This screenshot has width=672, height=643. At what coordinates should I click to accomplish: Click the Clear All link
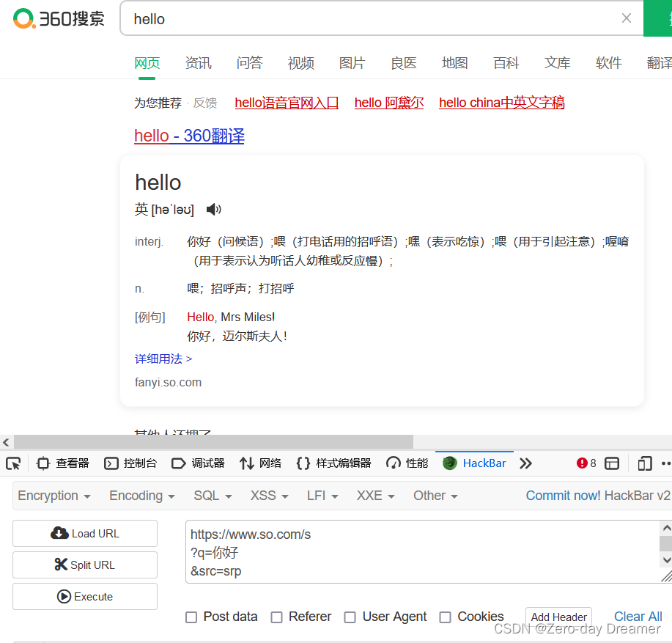638,617
